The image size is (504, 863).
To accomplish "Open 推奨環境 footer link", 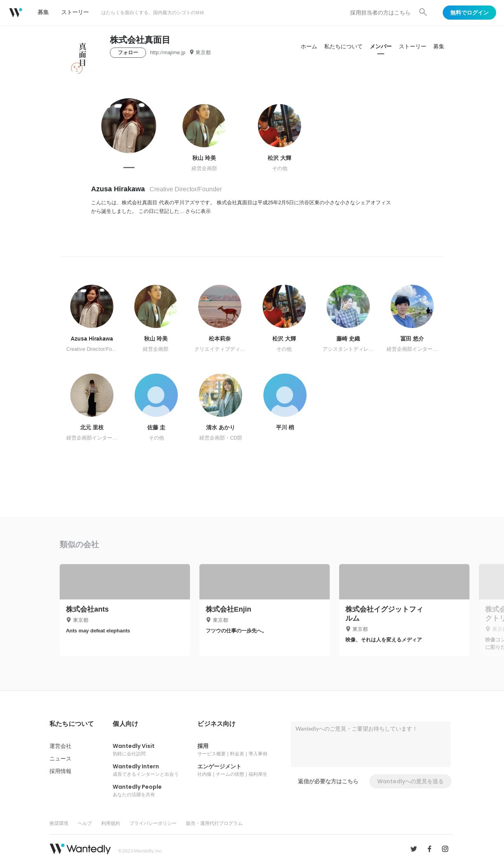I will point(59,823).
